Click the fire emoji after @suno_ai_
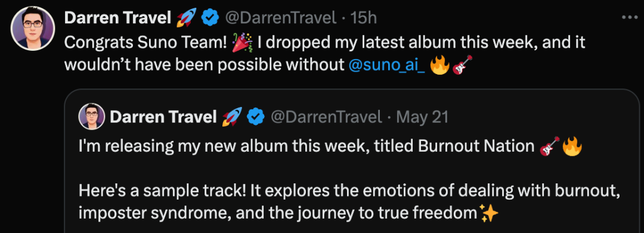The width and height of the screenshot is (644, 233). pos(439,65)
